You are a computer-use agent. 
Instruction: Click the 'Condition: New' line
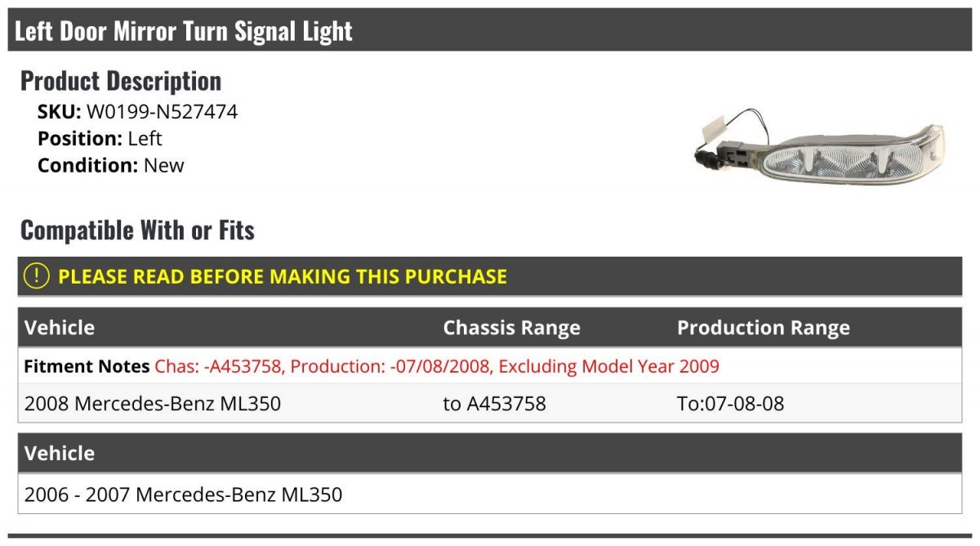[110, 165]
